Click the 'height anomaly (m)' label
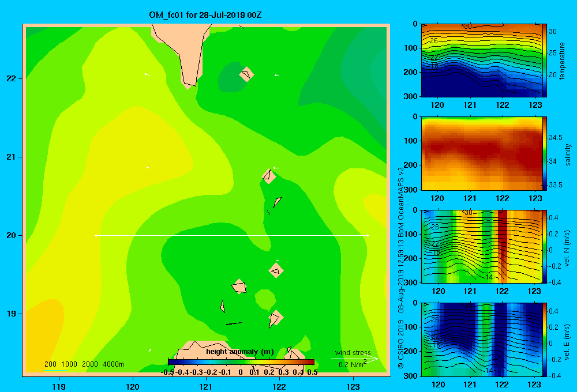Viewport: 577px width, 392px height. pyautogui.click(x=239, y=352)
